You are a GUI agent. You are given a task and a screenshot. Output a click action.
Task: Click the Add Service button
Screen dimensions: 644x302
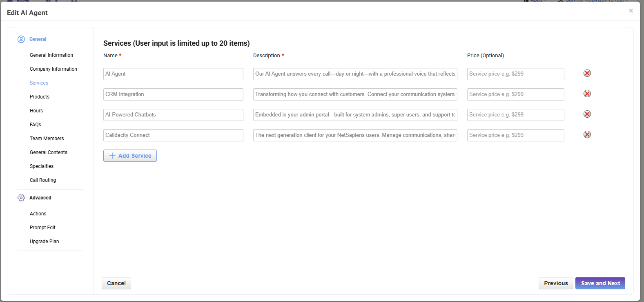[130, 156]
